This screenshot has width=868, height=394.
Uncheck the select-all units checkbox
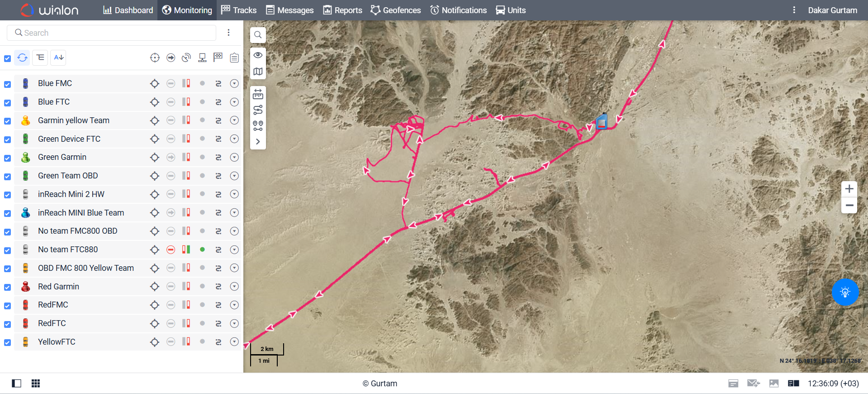point(7,58)
